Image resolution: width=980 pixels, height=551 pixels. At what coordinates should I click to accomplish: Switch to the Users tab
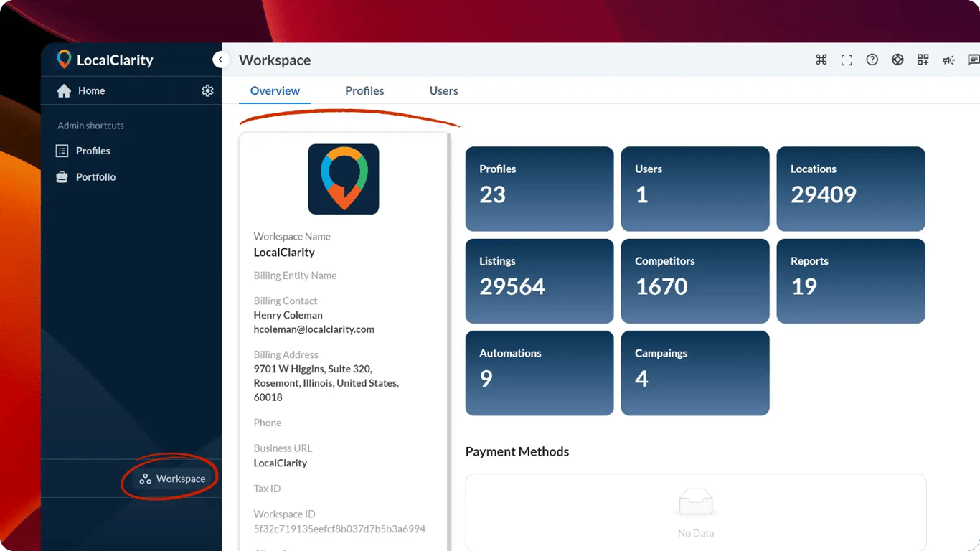[443, 91]
